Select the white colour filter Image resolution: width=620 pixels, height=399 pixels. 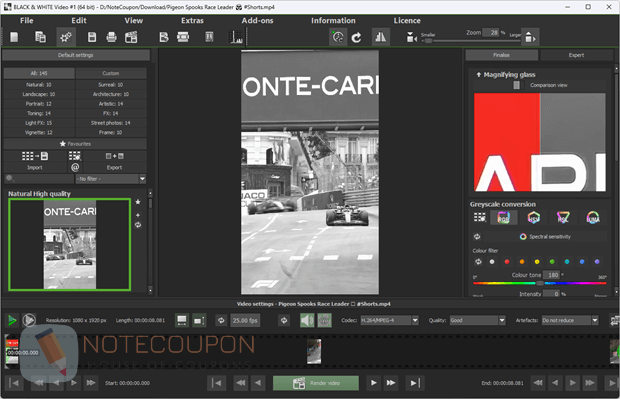pyautogui.click(x=492, y=262)
